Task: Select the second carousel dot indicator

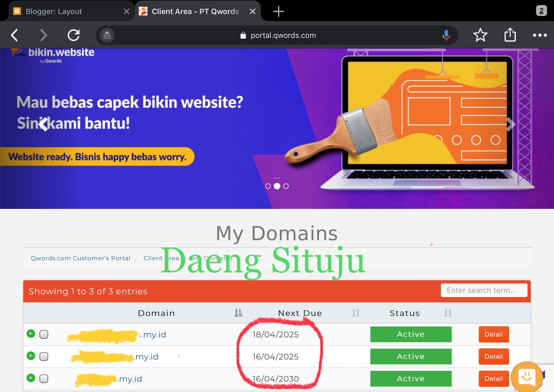Action: point(277,186)
